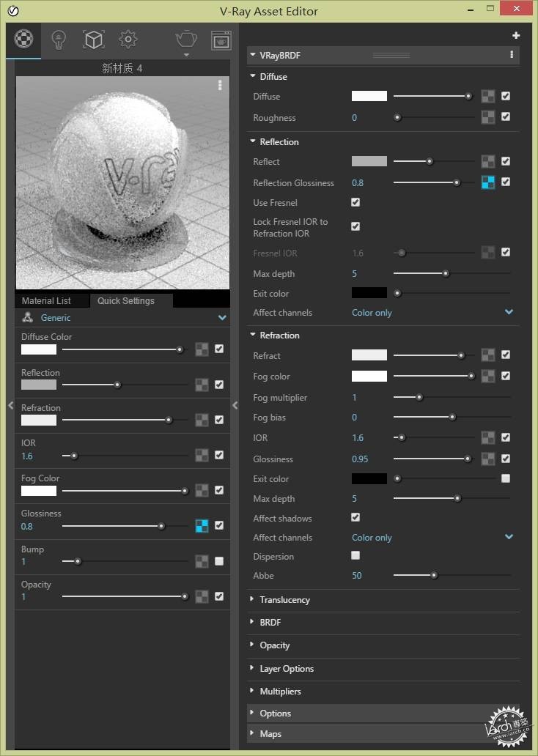
Task: Collapse the Diffuse section
Action: point(252,75)
